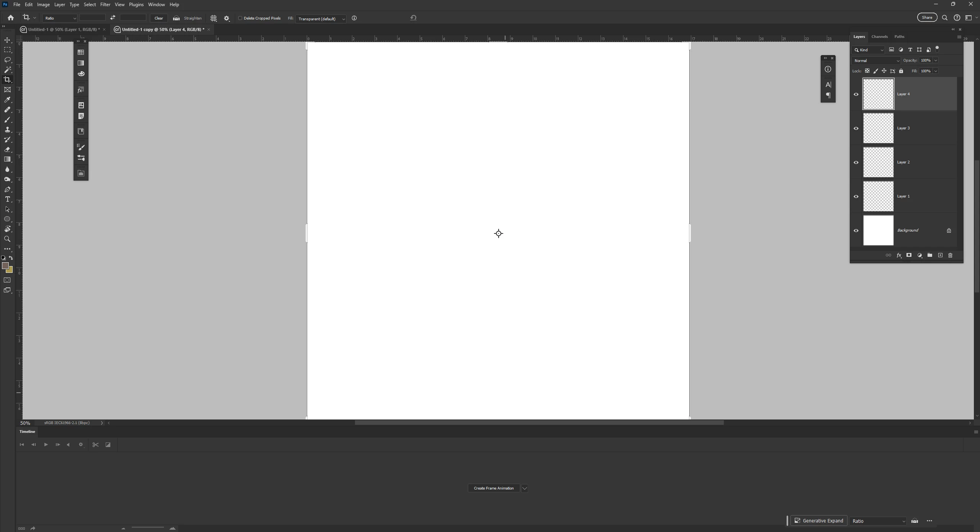This screenshot has height=532, width=980.
Task: Select the Eyedropper tool
Action: [x=7, y=100]
